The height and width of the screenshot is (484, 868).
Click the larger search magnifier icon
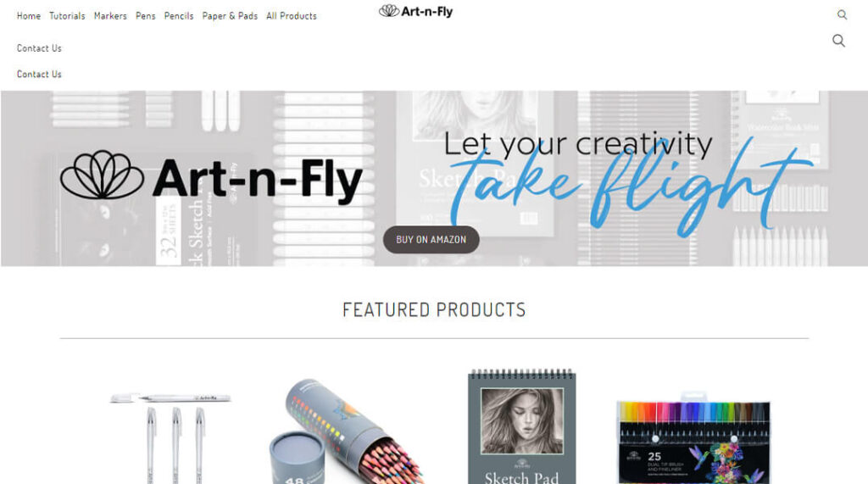click(838, 41)
